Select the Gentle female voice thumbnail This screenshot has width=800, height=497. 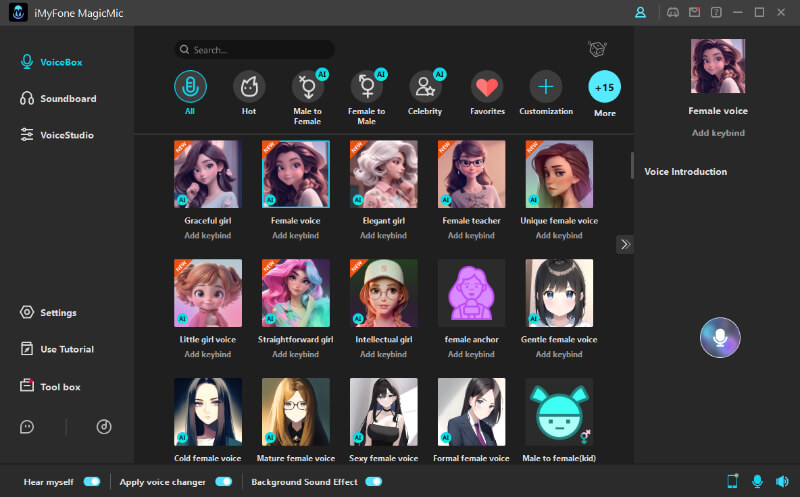(x=559, y=293)
